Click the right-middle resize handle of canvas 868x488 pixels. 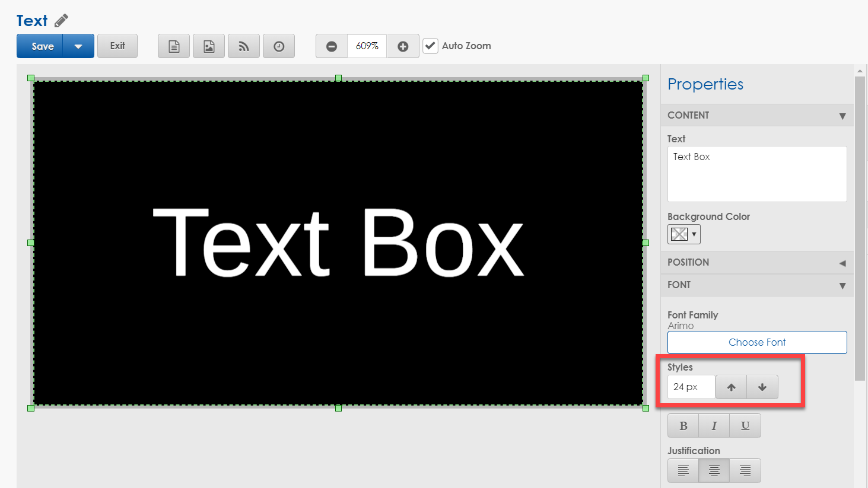click(x=646, y=243)
